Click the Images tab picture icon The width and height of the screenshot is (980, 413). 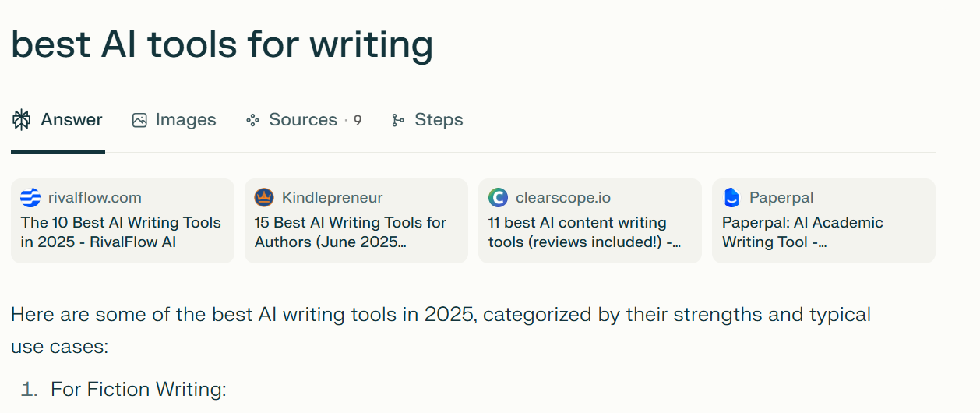pos(139,120)
